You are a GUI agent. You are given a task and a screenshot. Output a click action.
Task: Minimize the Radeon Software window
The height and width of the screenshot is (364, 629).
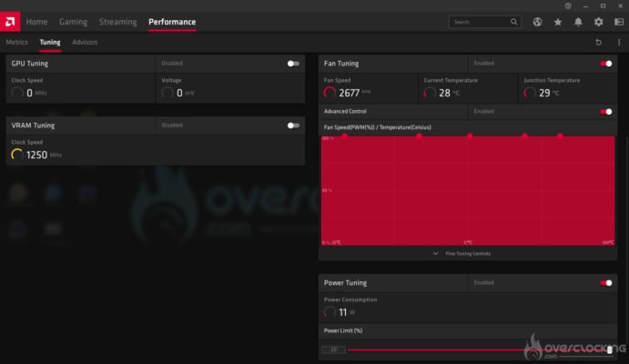(585, 6)
